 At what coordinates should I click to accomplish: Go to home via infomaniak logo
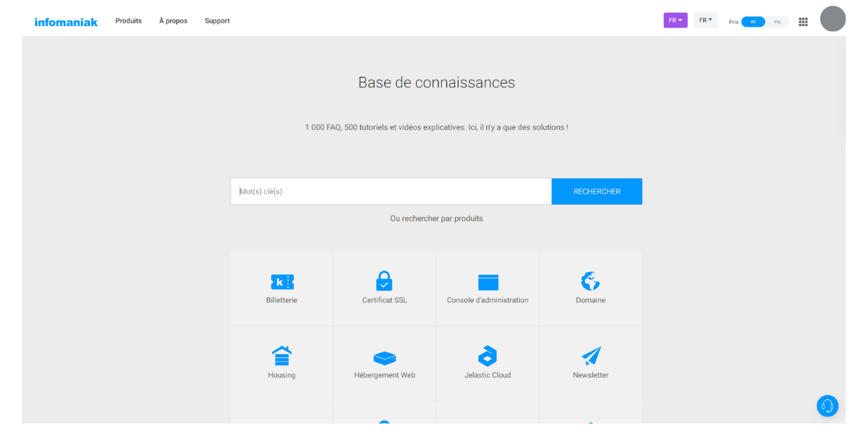[x=66, y=22]
